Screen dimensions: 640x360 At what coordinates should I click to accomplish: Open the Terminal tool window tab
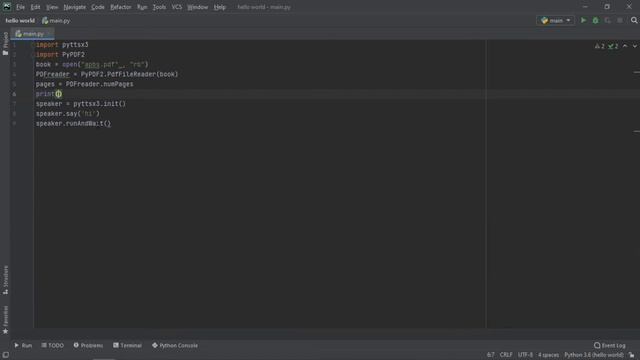(127, 345)
